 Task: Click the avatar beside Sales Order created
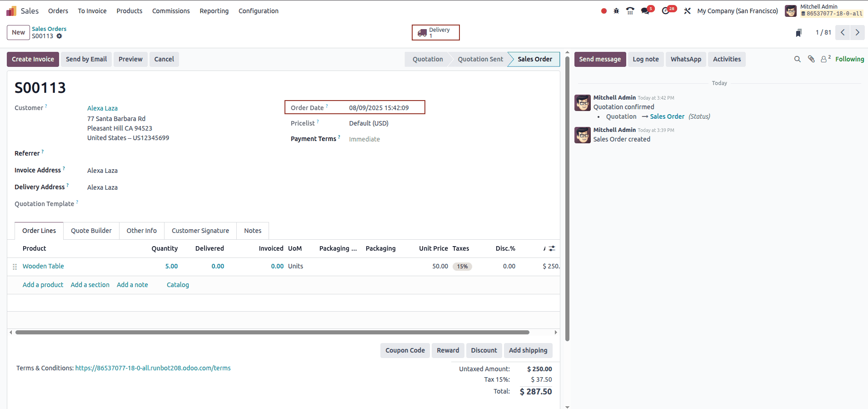tap(583, 135)
